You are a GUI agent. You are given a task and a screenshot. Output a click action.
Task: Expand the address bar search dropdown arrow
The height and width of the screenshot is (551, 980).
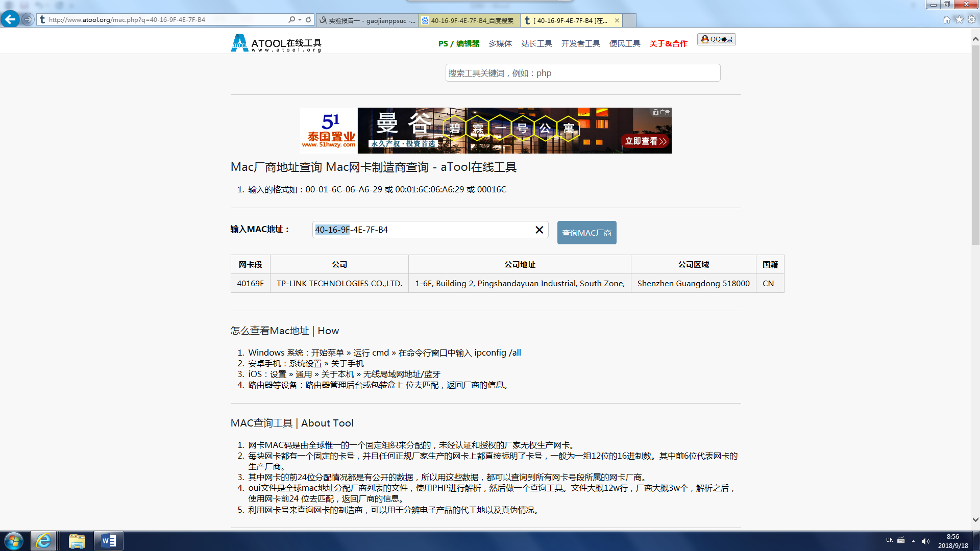(300, 19)
